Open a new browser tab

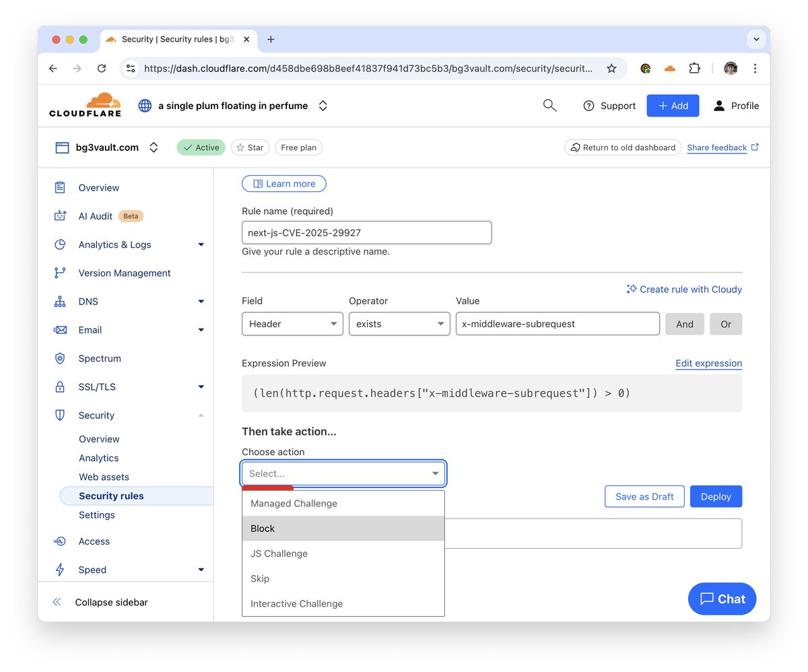tap(271, 39)
